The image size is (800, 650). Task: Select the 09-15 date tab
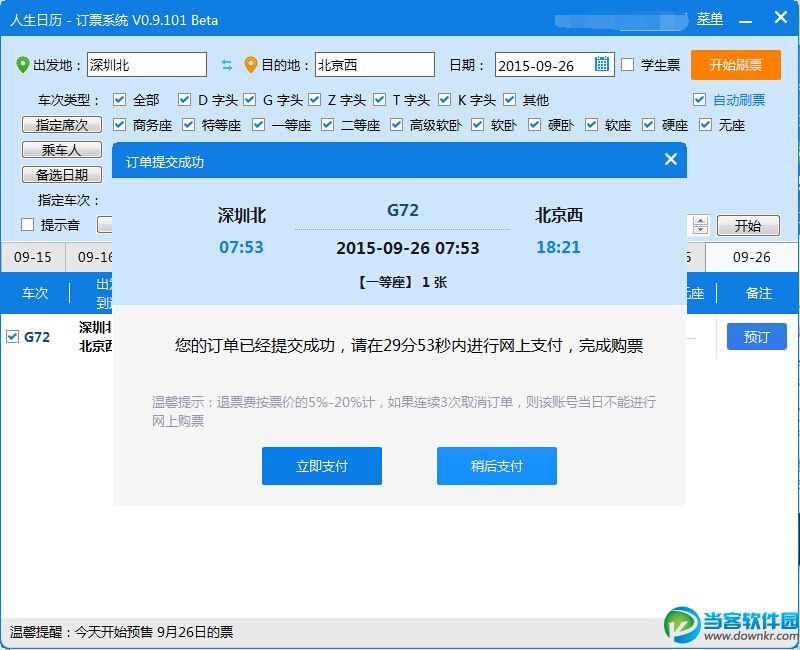(x=33, y=257)
